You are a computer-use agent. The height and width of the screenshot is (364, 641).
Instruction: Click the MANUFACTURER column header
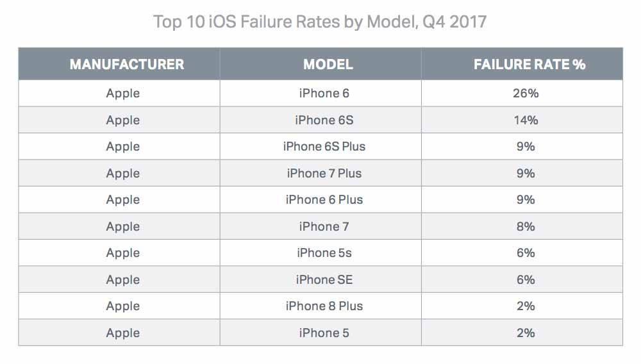(x=127, y=64)
